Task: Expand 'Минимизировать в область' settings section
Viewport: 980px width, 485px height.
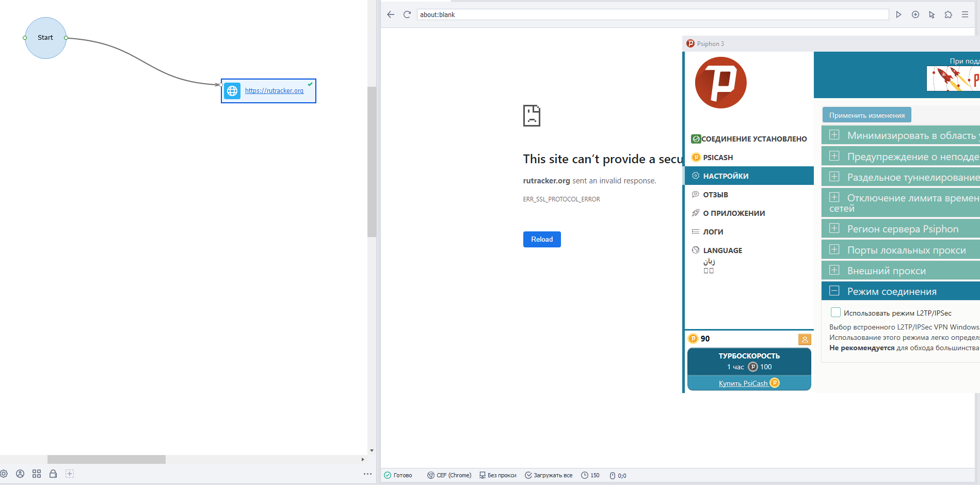Action: [x=901, y=135]
